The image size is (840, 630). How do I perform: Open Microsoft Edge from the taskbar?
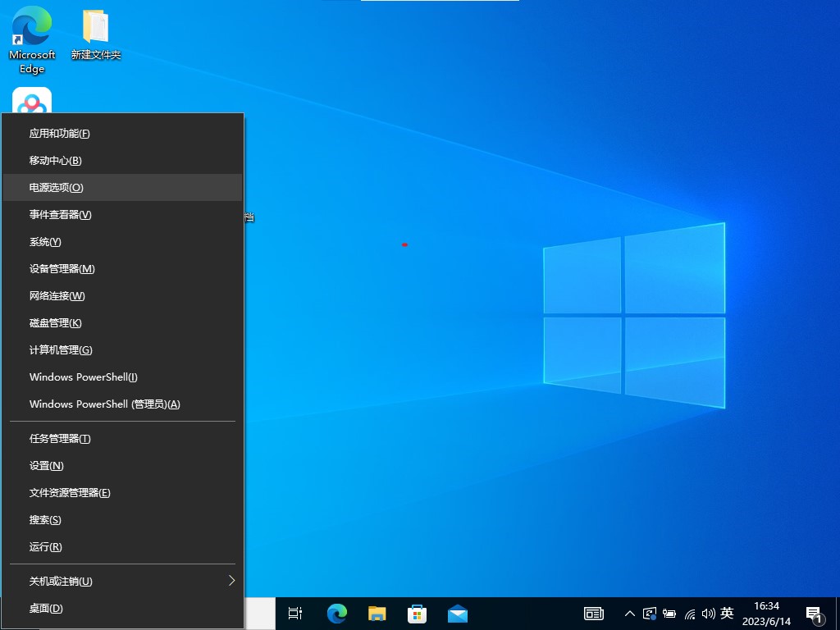pyautogui.click(x=337, y=613)
